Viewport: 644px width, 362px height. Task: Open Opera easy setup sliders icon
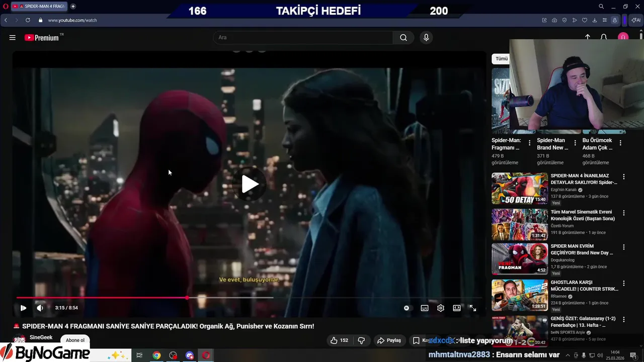point(605,20)
